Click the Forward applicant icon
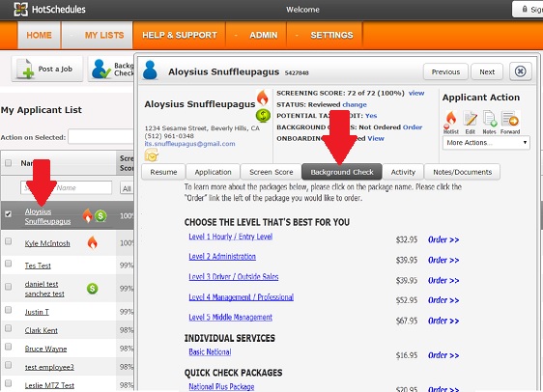Image resolution: width=543 pixels, height=392 pixels. click(x=510, y=119)
